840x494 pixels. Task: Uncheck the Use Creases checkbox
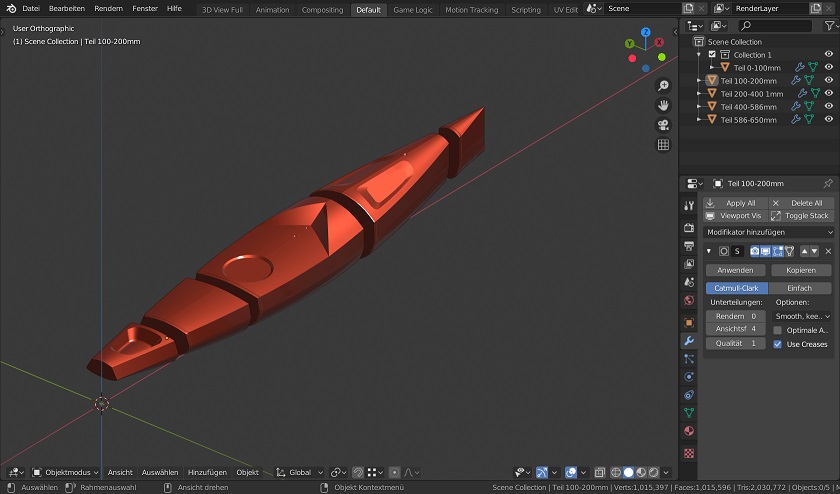click(x=778, y=344)
